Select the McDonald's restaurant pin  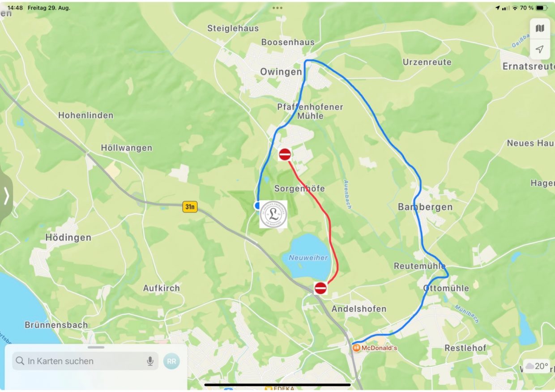pyautogui.click(x=356, y=348)
